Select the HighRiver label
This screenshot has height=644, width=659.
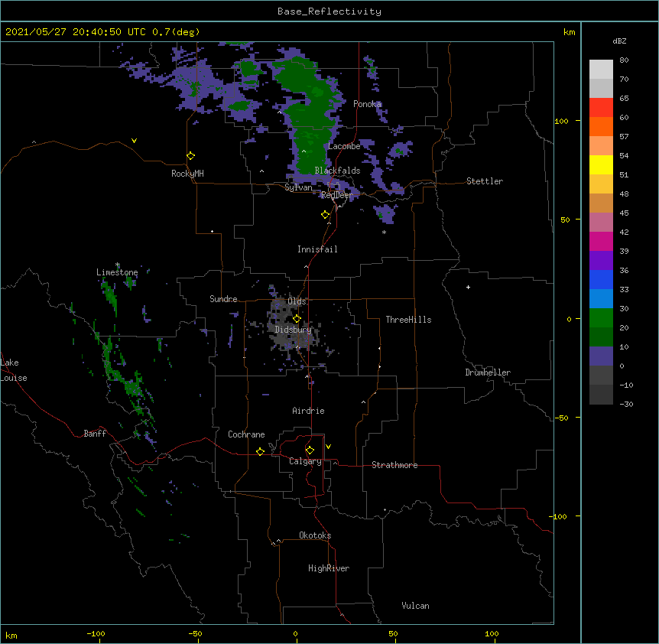pos(329,568)
